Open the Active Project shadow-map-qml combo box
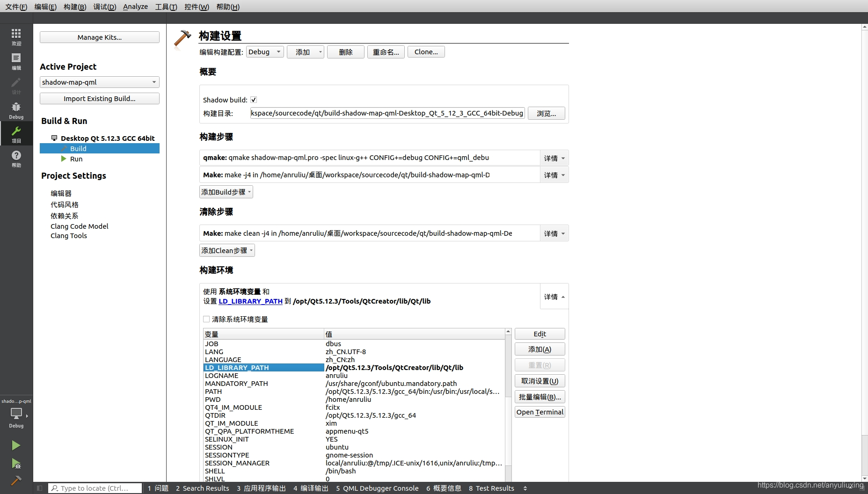 coord(99,82)
